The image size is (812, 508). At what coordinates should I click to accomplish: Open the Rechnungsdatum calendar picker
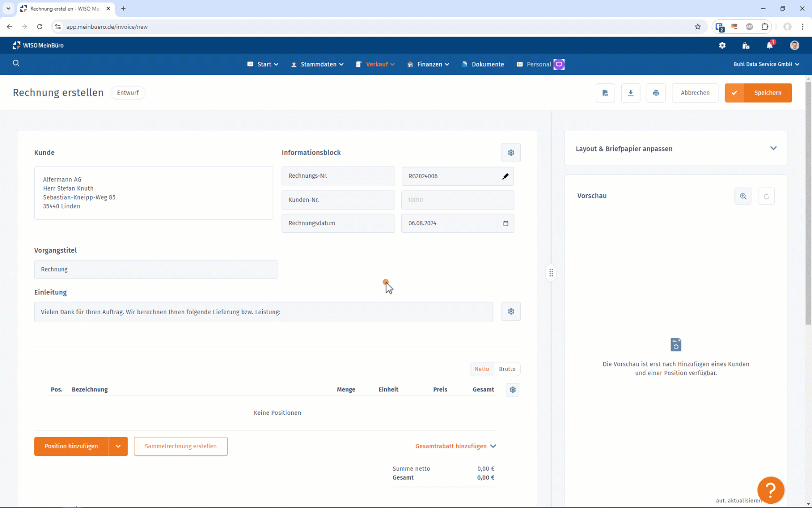tap(506, 223)
